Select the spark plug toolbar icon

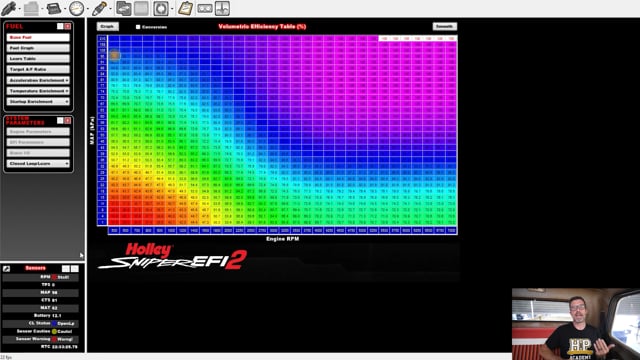click(99, 8)
